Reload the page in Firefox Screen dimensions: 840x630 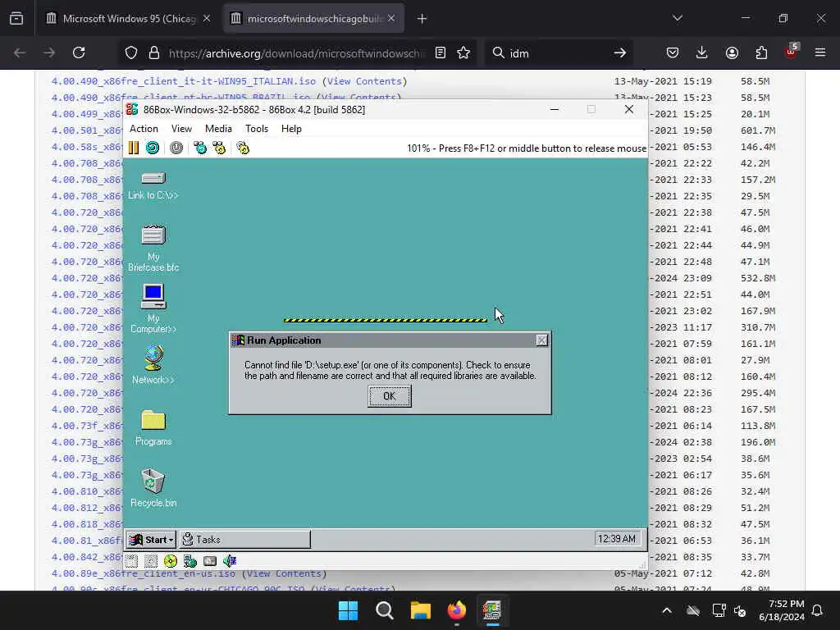tap(79, 52)
